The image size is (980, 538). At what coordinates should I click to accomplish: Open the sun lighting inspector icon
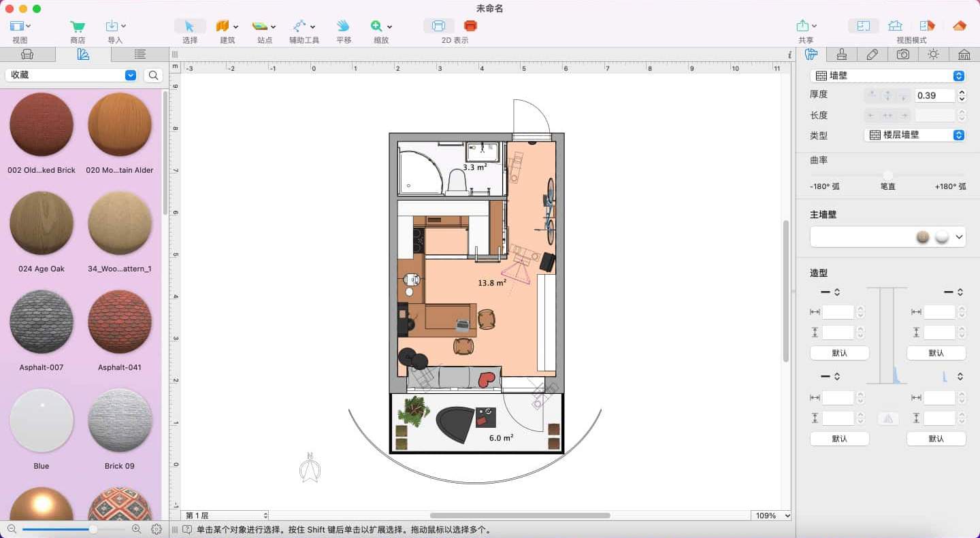(933, 54)
